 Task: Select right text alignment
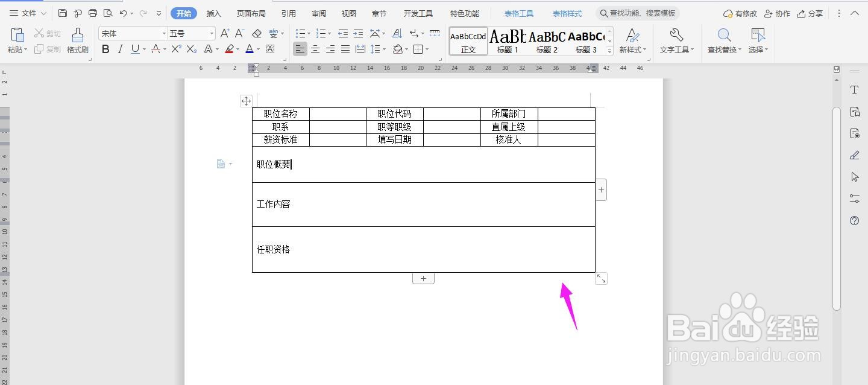pos(330,49)
